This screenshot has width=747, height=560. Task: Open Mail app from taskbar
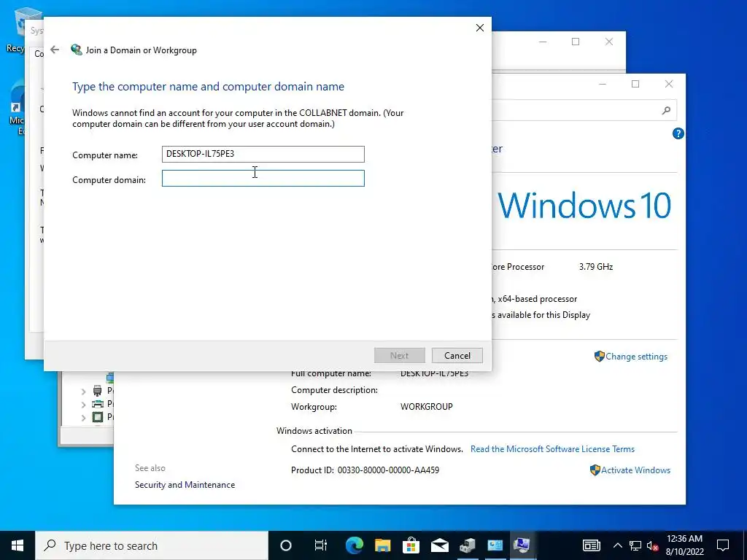click(x=439, y=545)
